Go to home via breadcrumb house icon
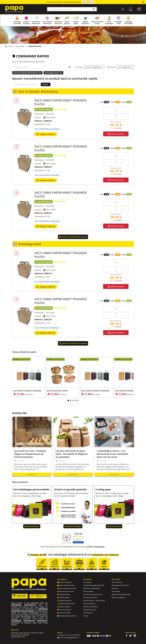 point(6,46)
